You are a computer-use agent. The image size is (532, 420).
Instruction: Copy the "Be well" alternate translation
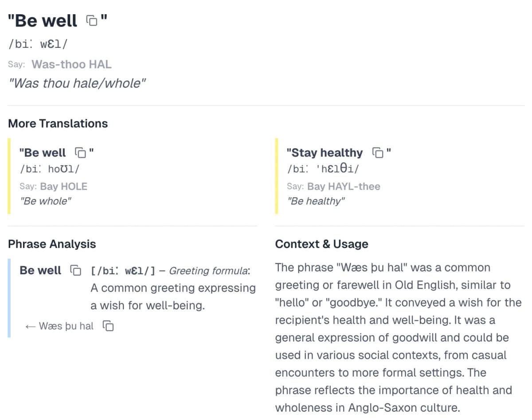(x=80, y=153)
